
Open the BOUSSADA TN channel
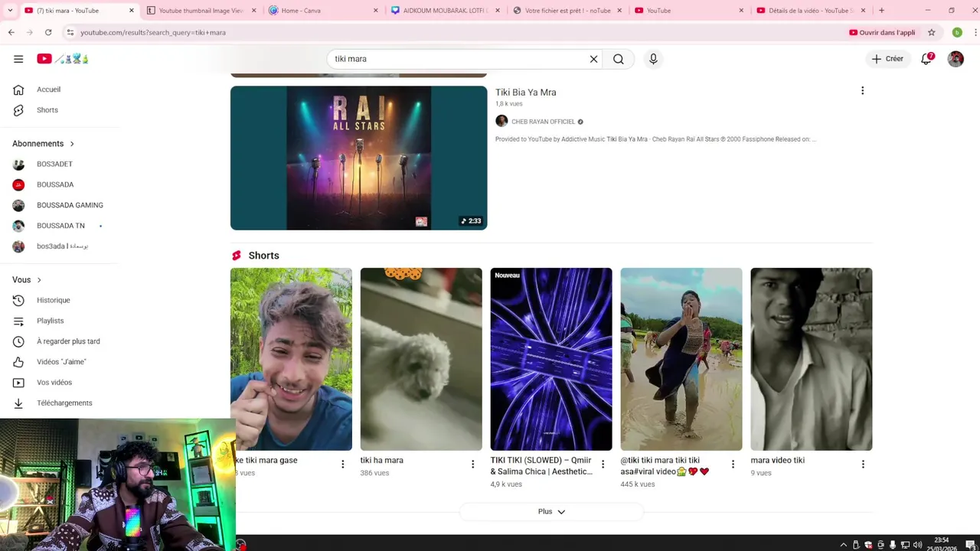click(59, 226)
